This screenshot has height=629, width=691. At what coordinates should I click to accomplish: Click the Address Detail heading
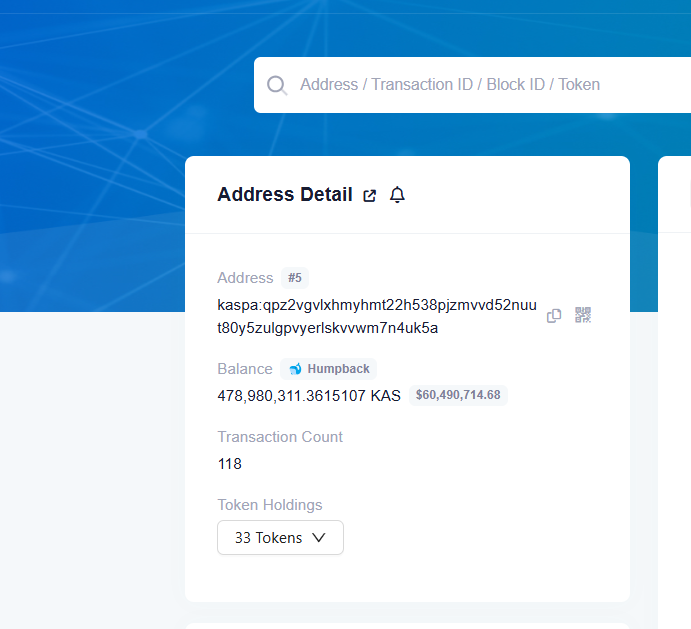285,194
